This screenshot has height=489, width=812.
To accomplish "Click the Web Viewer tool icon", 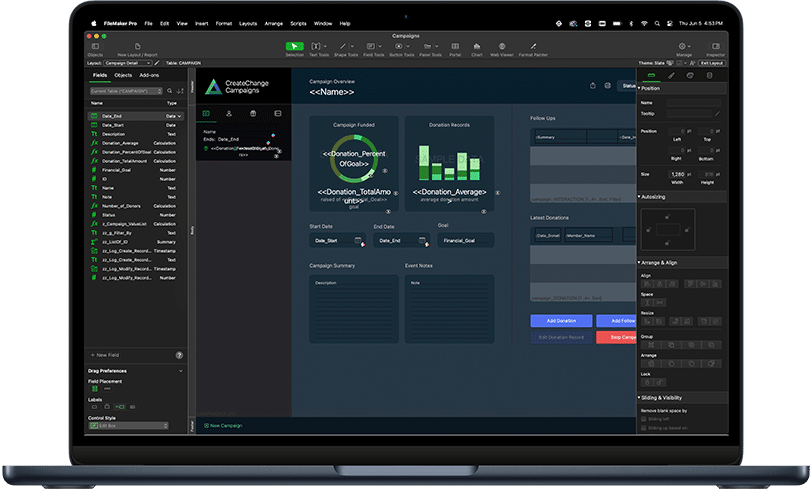I will tap(501, 46).
